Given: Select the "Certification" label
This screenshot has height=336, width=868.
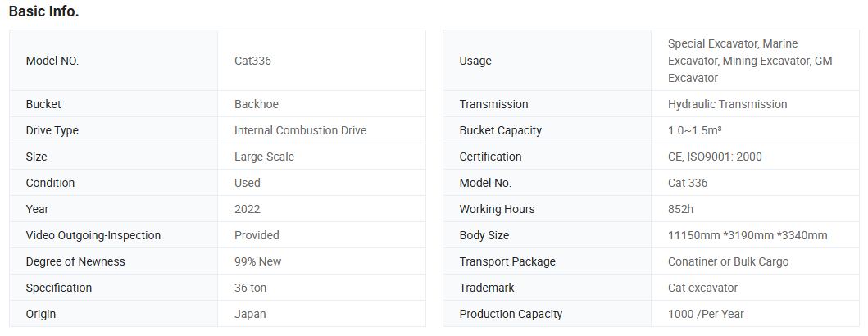Looking at the screenshot, I should point(490,157).
